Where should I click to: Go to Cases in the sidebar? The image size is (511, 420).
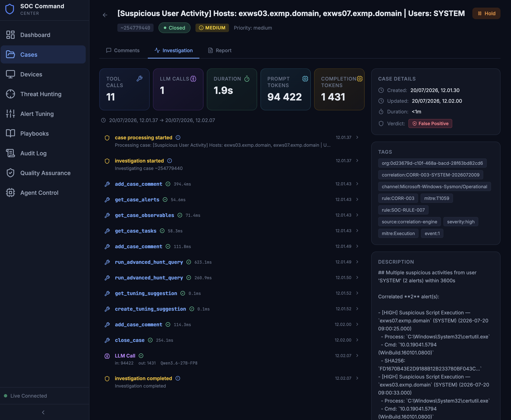pyautogui.click(x=43, y=54)
